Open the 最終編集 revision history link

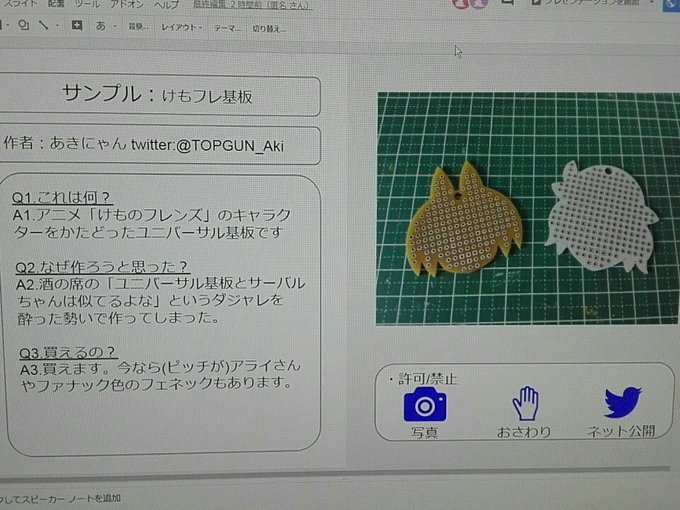pyautogui.click(x=252, y=5)
